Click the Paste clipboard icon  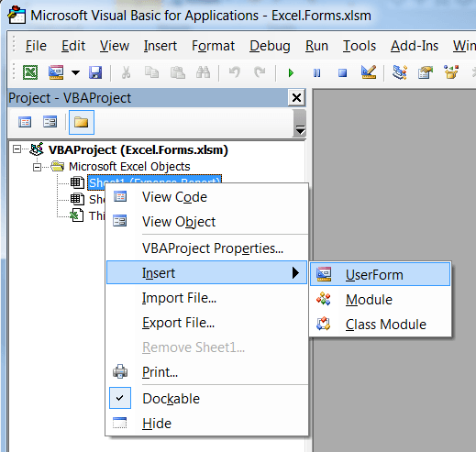(x=178, y=72)
